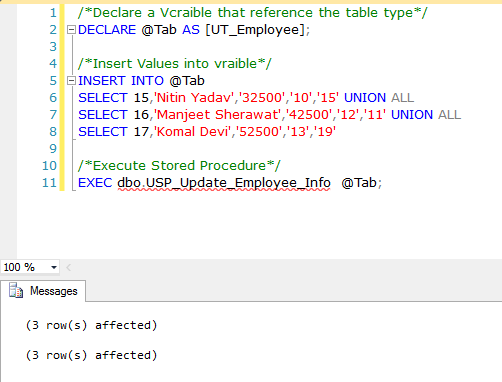Click the 'Nitin Yadav' string literal

[193, 98]
